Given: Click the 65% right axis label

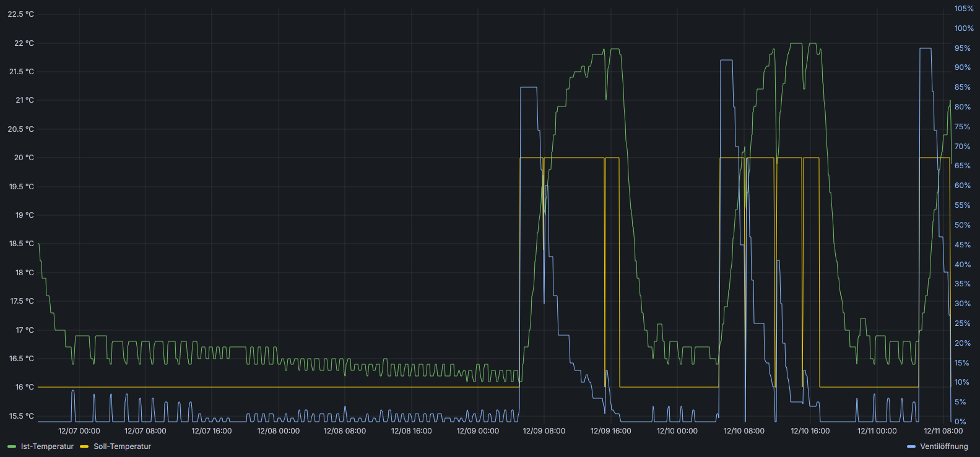Looking at the screenshot, I should (963, 166).
